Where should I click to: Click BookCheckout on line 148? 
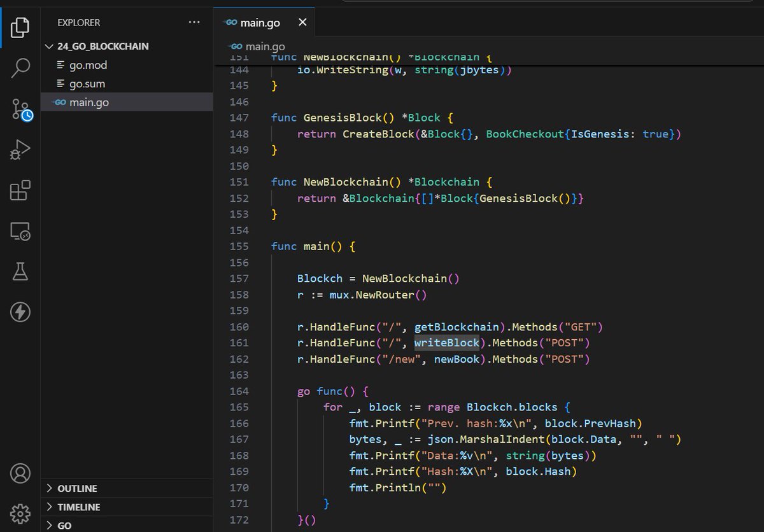click(525, 134)
